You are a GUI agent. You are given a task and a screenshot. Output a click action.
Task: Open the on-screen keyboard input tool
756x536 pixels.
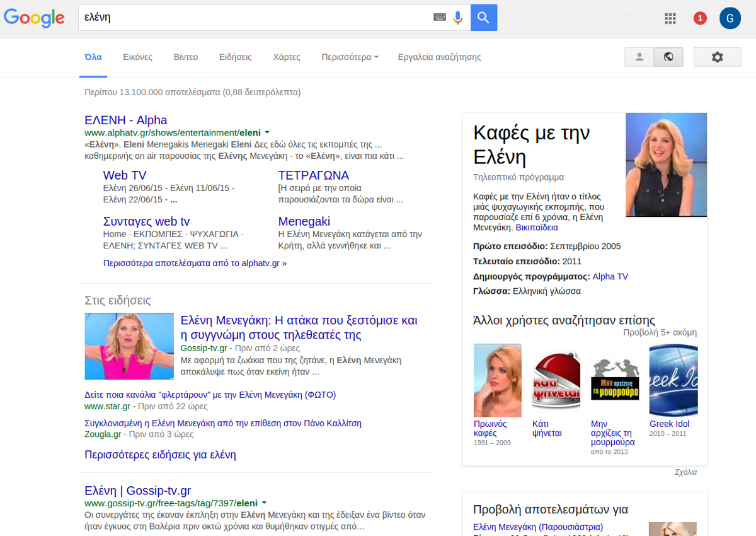440,18
